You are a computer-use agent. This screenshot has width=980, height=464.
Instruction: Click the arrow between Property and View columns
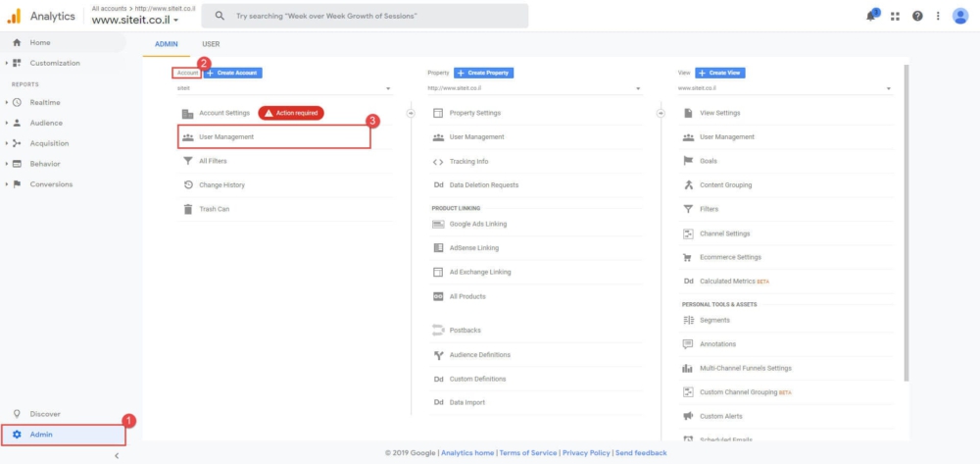tap(661, 113)
